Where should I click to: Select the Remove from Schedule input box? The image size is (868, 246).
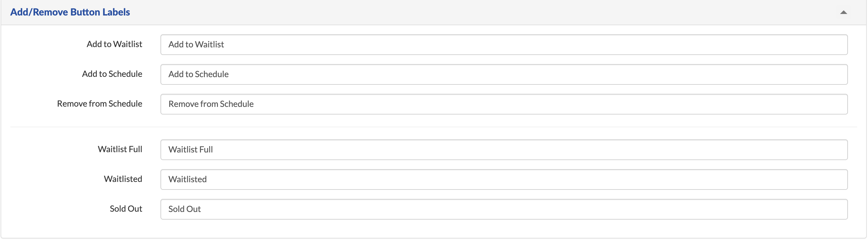pos(504,104)
